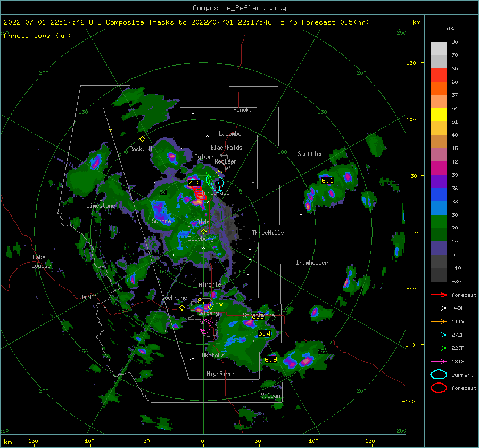The width and height of the screenshot is (479, 448).
Task: Click the Strathmore label
Action: [259, 315]
